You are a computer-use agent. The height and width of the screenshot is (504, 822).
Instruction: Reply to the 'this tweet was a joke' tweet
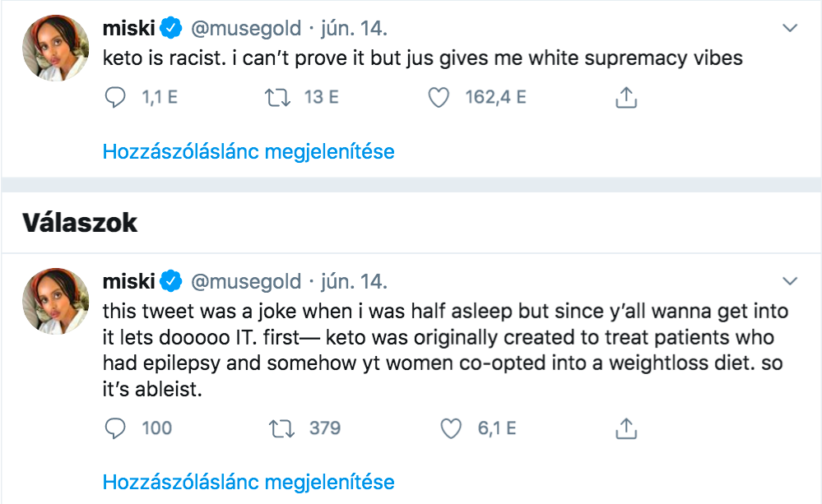pos(114,428)
